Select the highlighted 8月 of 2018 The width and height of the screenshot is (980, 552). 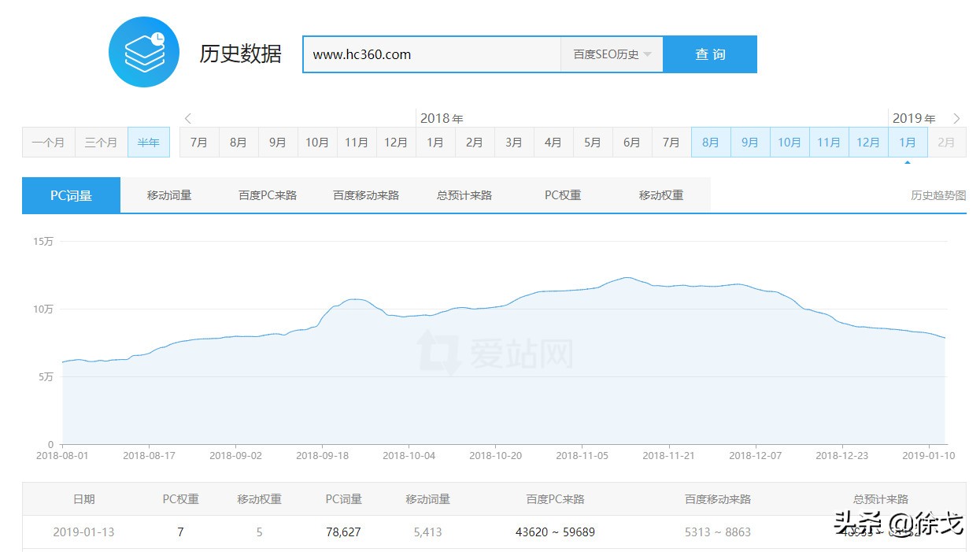[710, 142]
